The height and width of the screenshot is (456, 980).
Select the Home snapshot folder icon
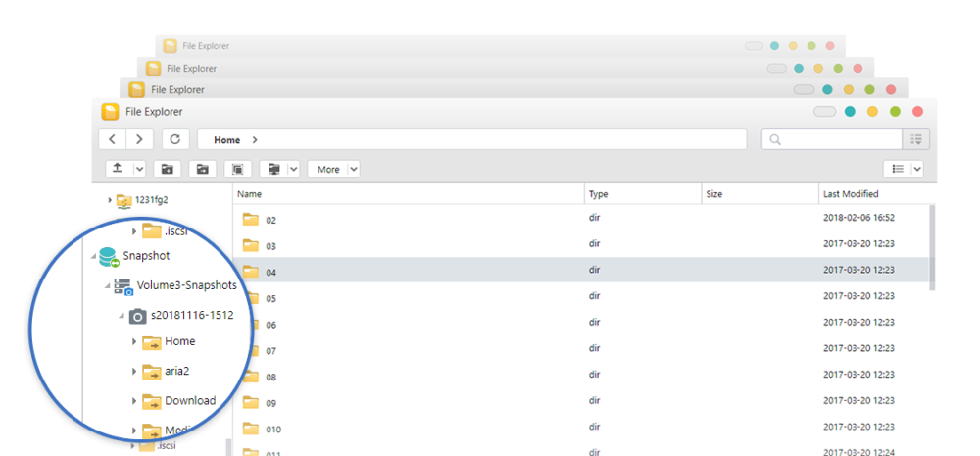[152, 342]
